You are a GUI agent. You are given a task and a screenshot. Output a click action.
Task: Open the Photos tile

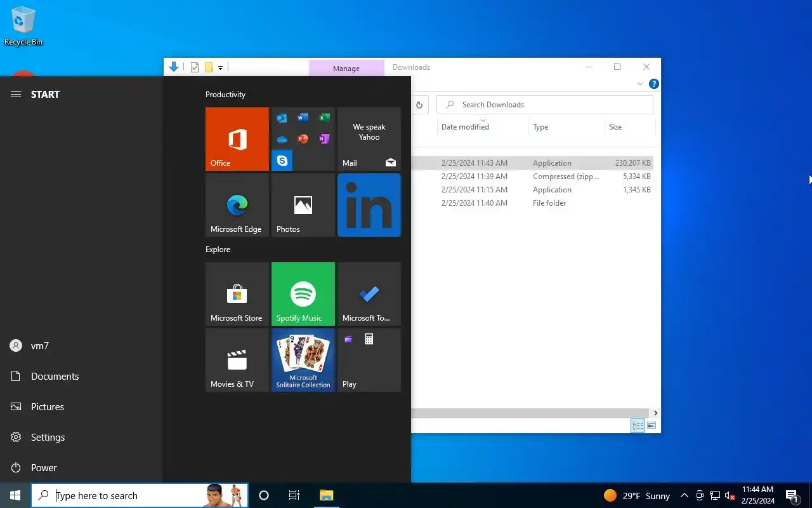tap(303, 205)
